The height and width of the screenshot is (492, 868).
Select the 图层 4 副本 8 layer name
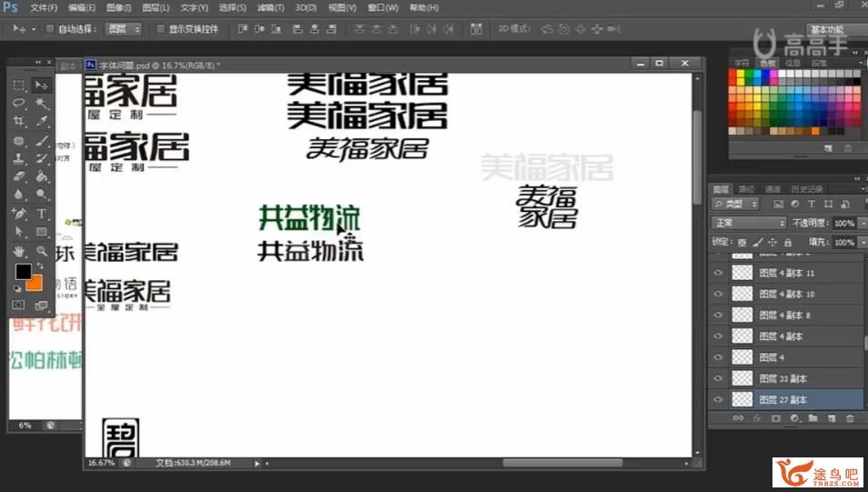(785, 316)
